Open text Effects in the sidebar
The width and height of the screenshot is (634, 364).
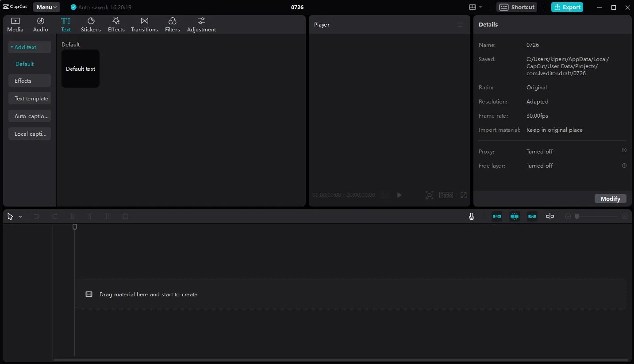29,80
